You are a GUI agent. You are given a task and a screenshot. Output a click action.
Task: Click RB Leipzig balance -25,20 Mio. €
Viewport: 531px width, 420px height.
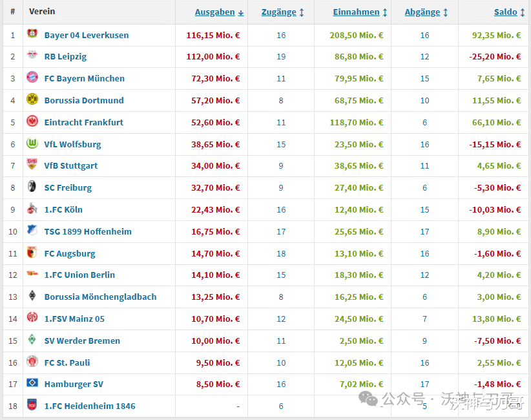[x=495, y=57]
